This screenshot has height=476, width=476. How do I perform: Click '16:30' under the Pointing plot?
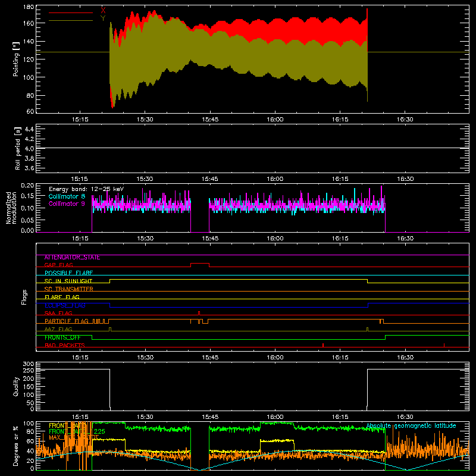pyautogui.click(x=405, y=120)
